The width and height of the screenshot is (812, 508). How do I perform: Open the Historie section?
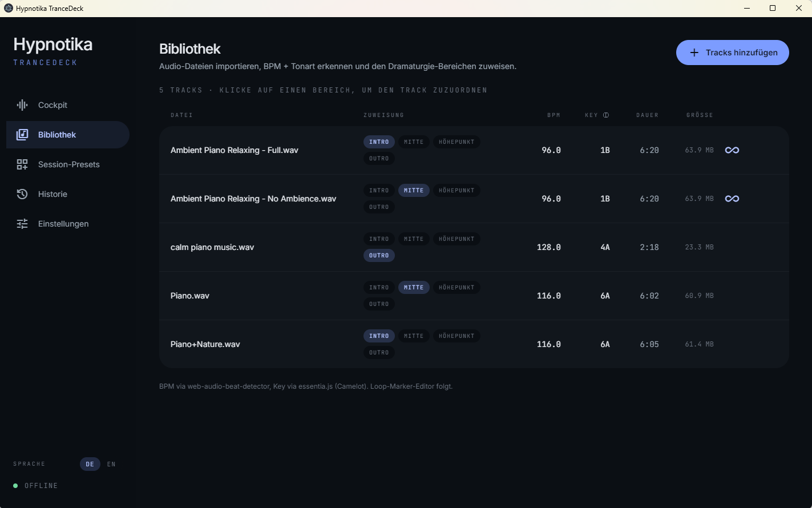(x=68, y=194)
